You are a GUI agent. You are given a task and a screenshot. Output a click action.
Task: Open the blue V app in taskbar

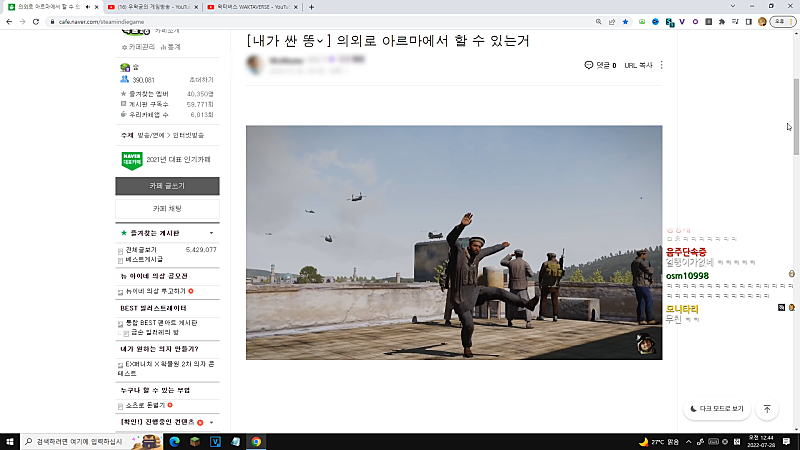click(x=215, y=441)
